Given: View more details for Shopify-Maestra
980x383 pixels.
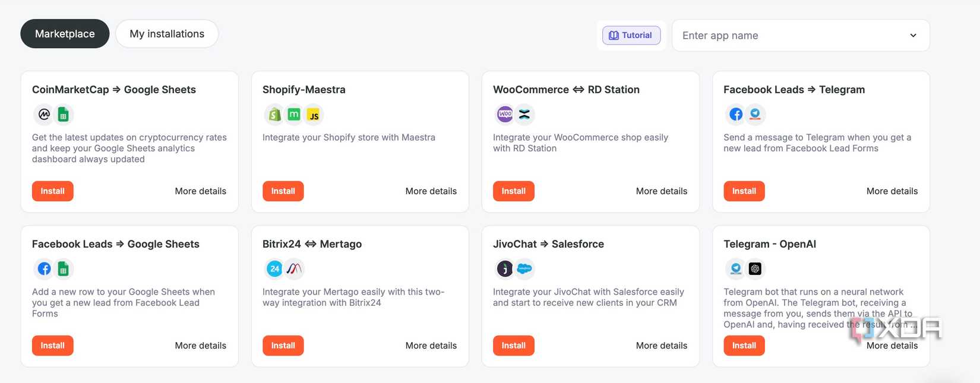Looking at the screenshot, I should point(431,191).
